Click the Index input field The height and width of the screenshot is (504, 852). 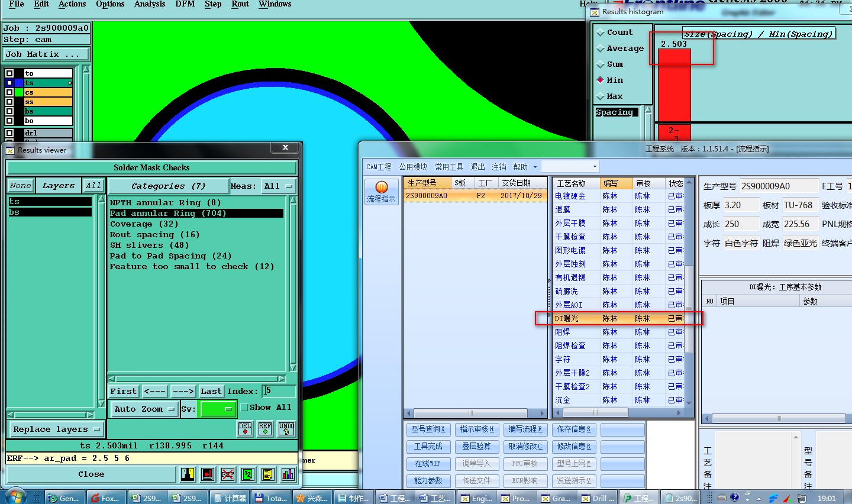pyautogui.click(x=279, y=390)
